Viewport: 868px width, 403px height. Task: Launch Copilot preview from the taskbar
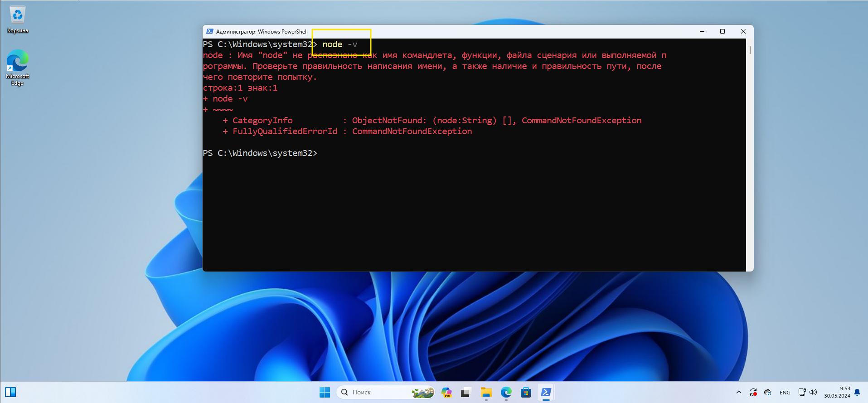point(446,392)
